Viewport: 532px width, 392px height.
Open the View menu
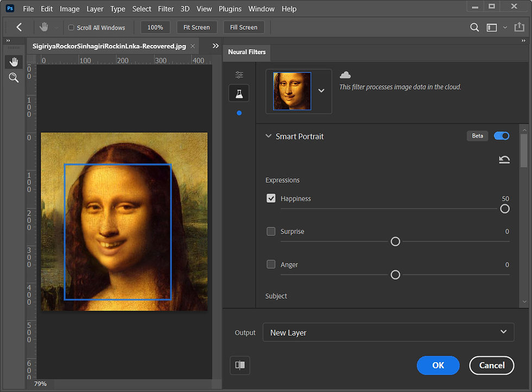pyautogui.click(x=204, y=9)
